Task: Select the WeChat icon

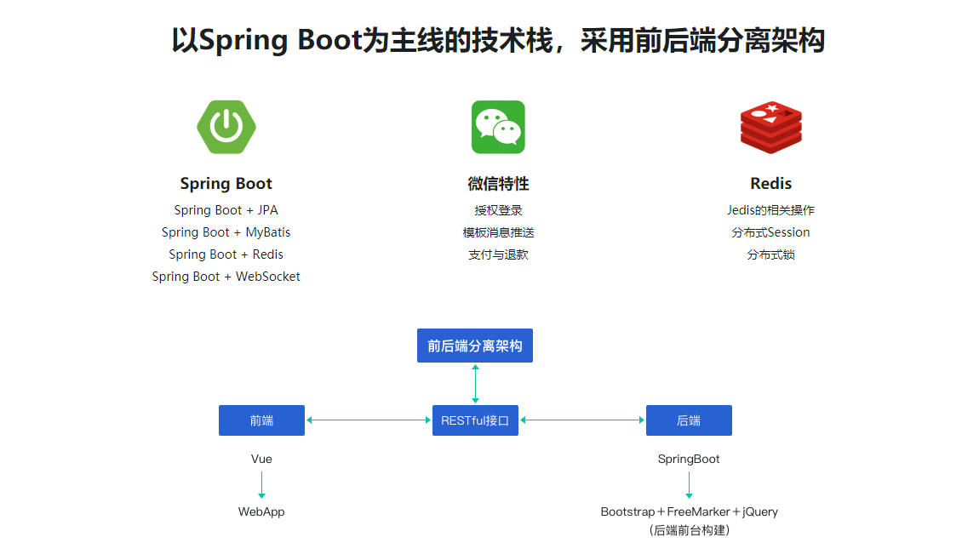Action: point(498,126)
